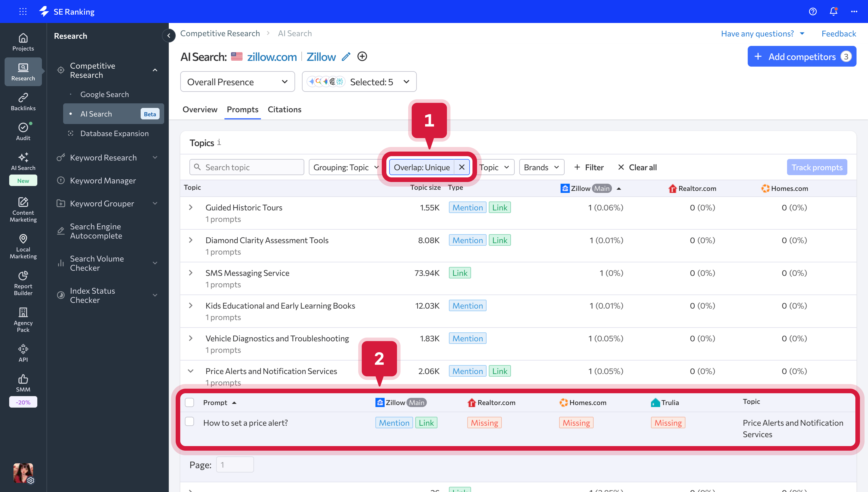Collapse the Competitive Research menu
This screenshot has width=868, height=492.
coord(155,70)
